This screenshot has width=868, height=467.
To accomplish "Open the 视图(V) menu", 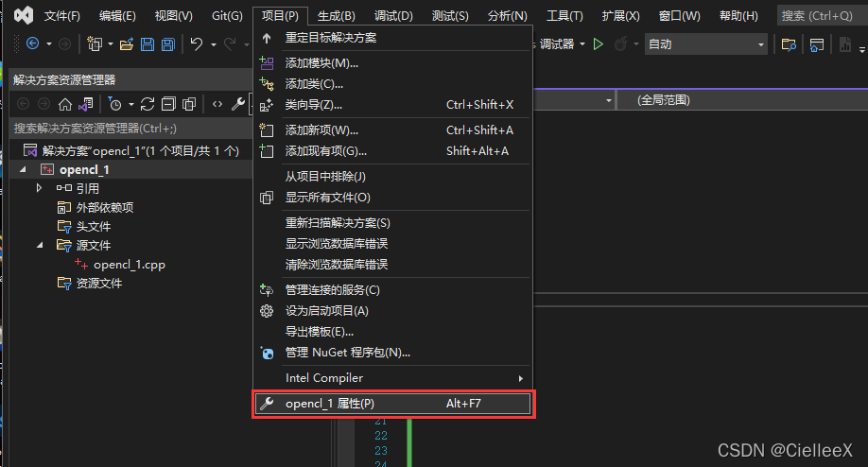I will pyautogui.click(x=173, y=16).
